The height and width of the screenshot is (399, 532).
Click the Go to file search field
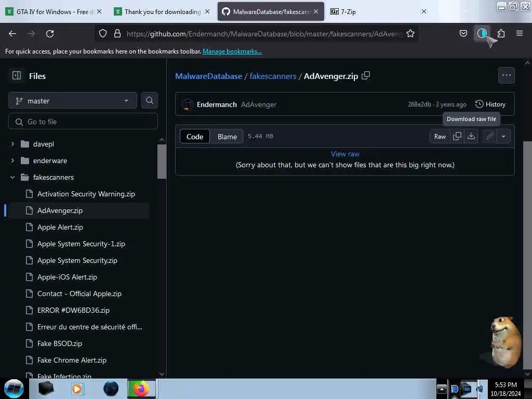[x=83, y=122]
